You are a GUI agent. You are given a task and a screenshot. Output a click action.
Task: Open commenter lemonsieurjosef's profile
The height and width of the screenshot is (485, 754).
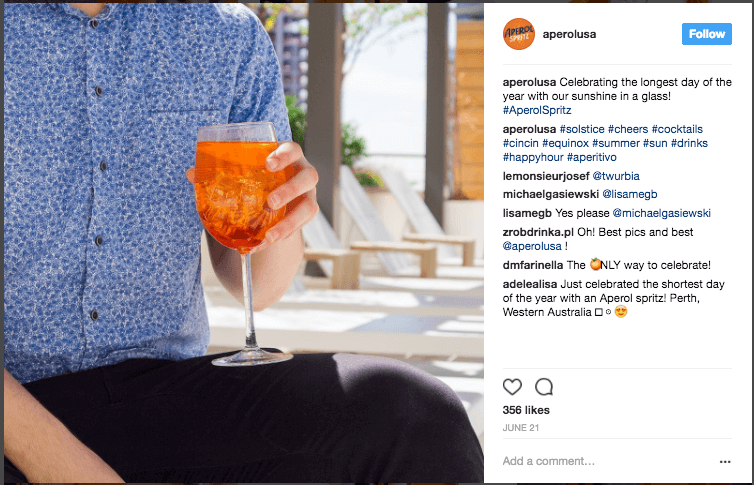[546, 176]
